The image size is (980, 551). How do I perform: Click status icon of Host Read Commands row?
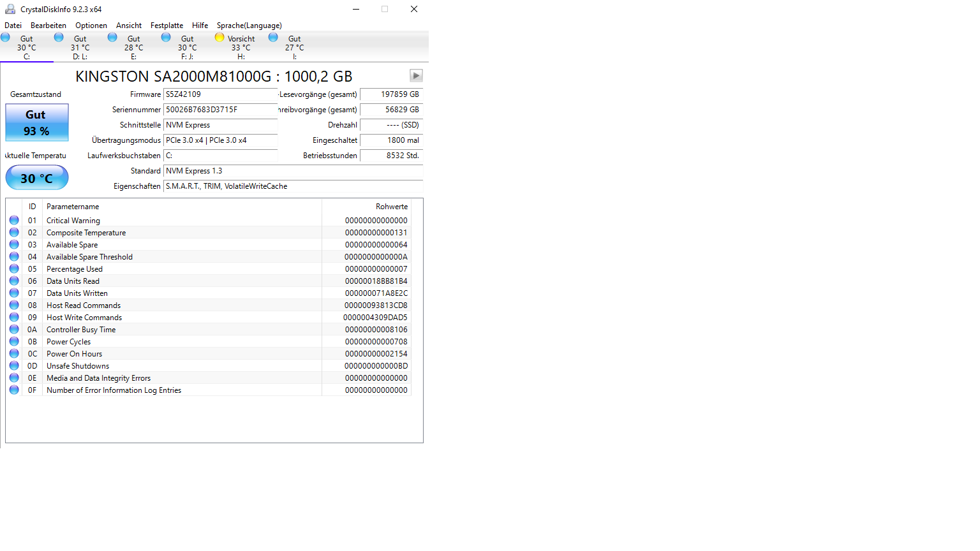[x=14, y=305]
